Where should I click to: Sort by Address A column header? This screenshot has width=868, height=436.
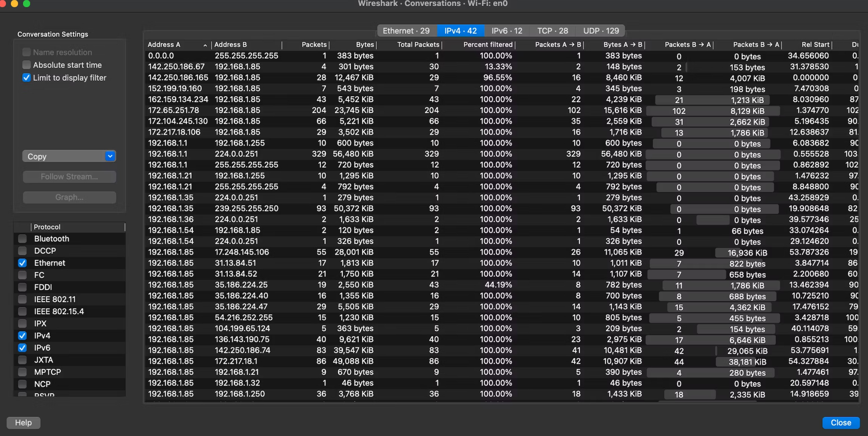[x=178, y=45]
